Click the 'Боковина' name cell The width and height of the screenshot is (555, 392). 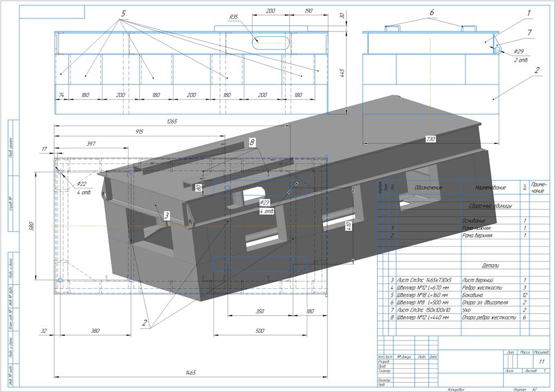(x=473, y=295)
